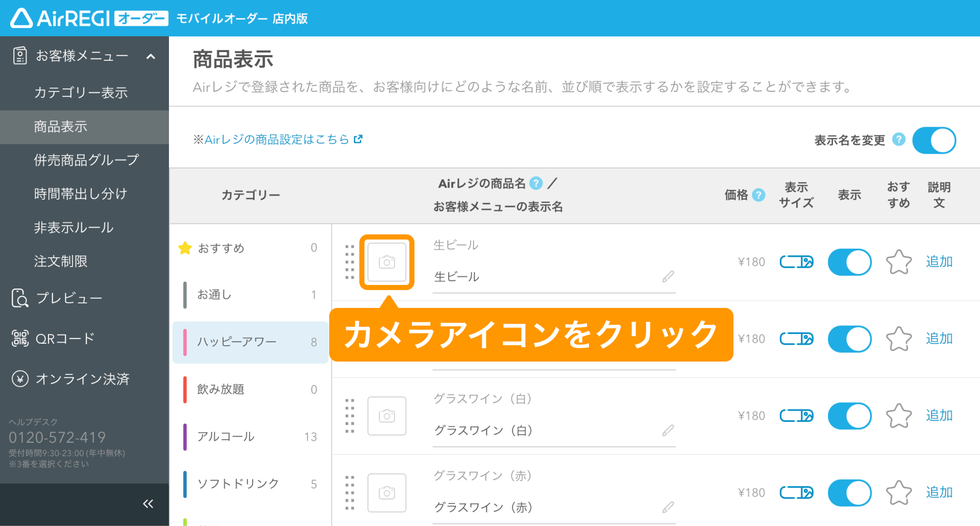This screenshot has height=526, width=980.
Task: Click the camera icon for グラスワイン（白）
Action: (x=386, y=416)
